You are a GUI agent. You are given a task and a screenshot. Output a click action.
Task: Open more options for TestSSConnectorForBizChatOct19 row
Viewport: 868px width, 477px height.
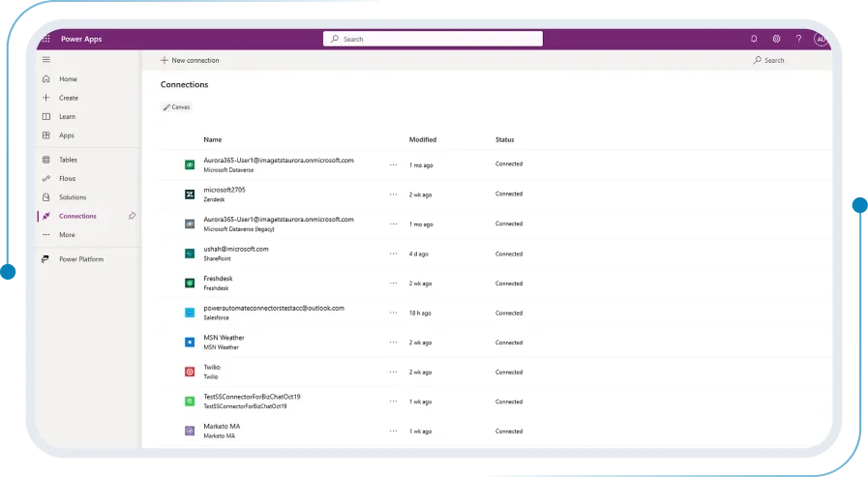pos(393,402)
